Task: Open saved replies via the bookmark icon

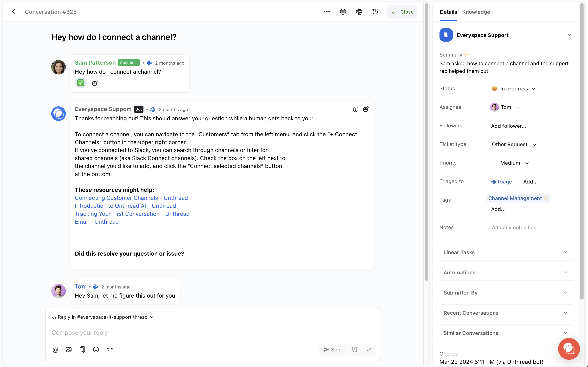Action: 82,349
